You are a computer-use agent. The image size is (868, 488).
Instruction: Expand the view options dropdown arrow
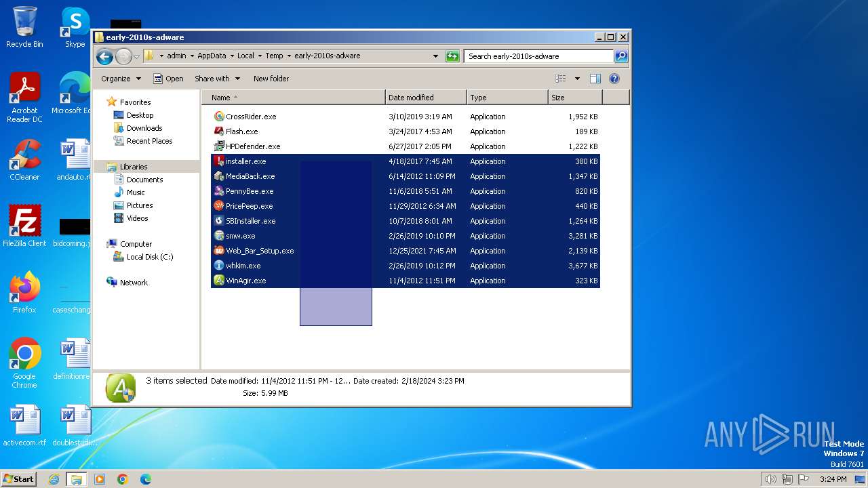[577, 79]
